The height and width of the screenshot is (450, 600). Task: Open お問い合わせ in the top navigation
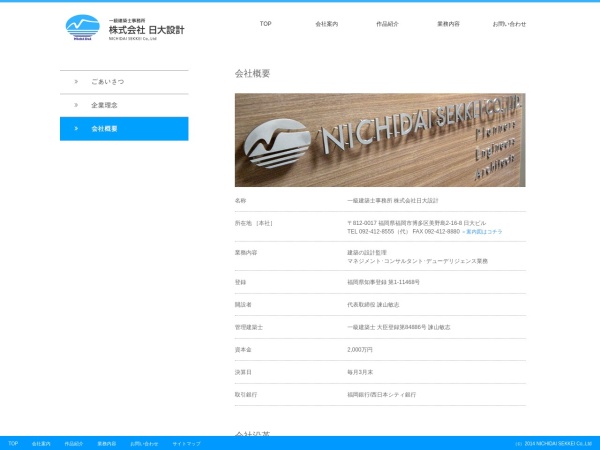(509, 24)
